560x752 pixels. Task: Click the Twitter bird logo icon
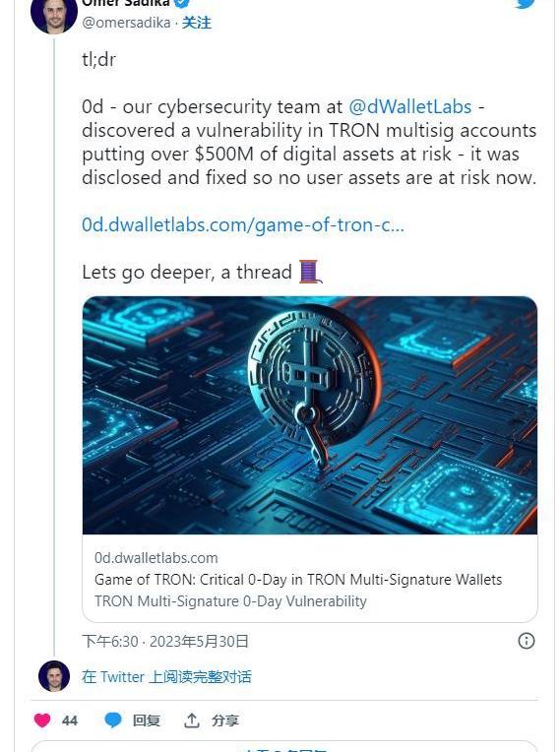pos(525,3)
